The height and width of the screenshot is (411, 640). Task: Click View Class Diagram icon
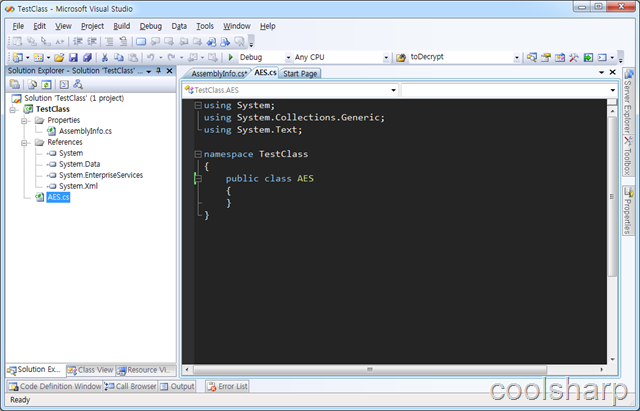point(78,84)
